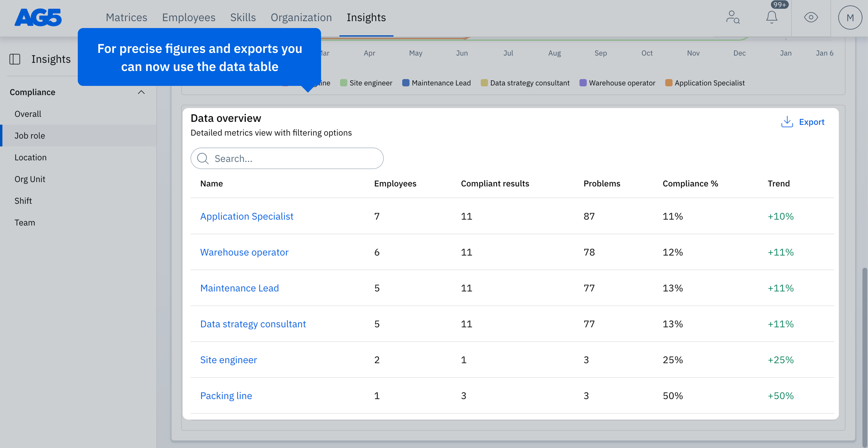Toggle the Site engineer legend swatch
Screen dimensions: 868x448
tap(343, 83)
